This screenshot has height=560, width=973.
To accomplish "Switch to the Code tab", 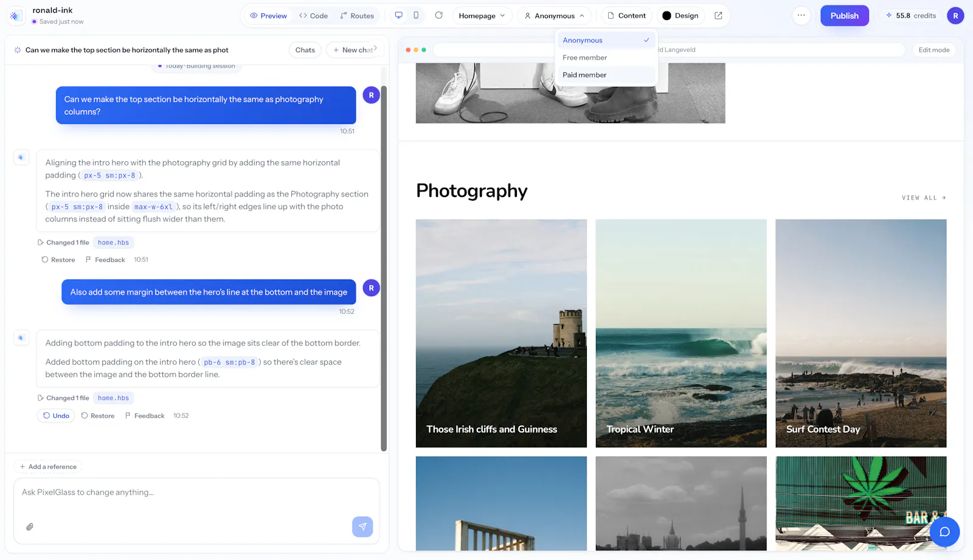I will pyautogui.click(x=313, y=16).
